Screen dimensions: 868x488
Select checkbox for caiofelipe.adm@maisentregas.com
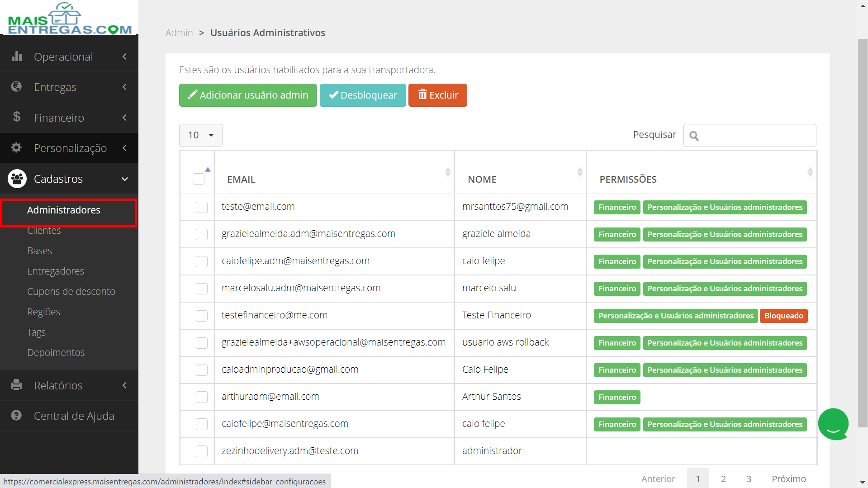(x=202, y=261)
